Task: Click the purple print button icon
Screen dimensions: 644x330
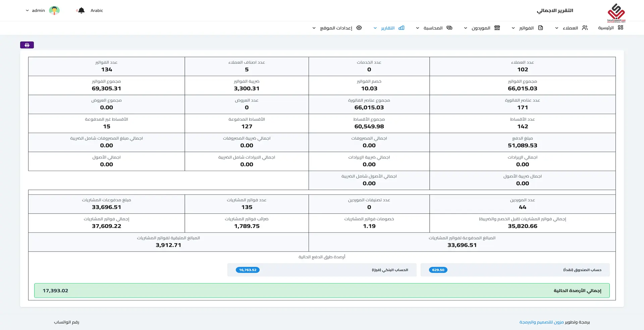Action: pyautogui.click(x=27, y=45)
